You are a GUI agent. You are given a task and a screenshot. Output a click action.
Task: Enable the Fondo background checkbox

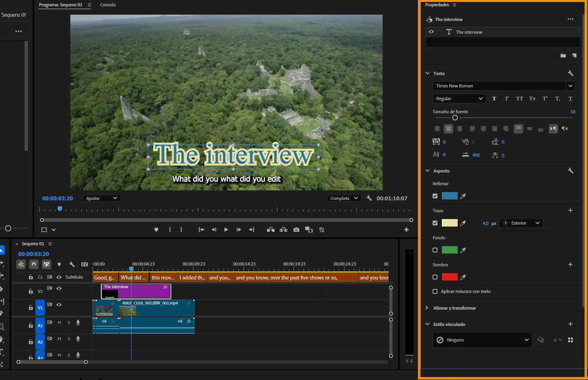(x=435, y=250)
